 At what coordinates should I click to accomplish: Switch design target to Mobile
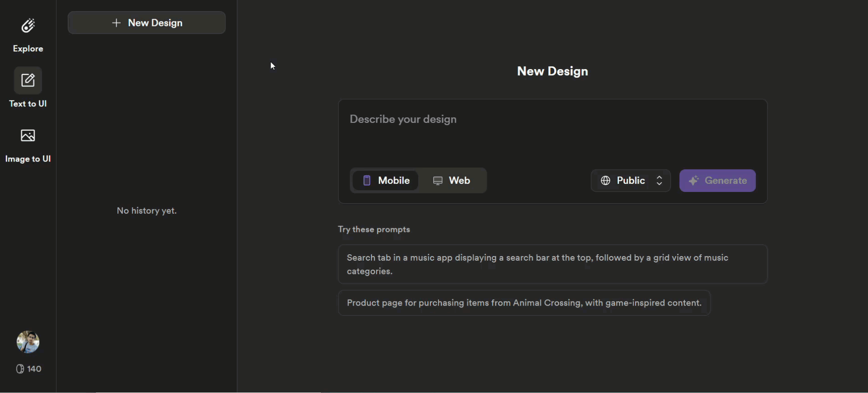[x=386, y=181]
